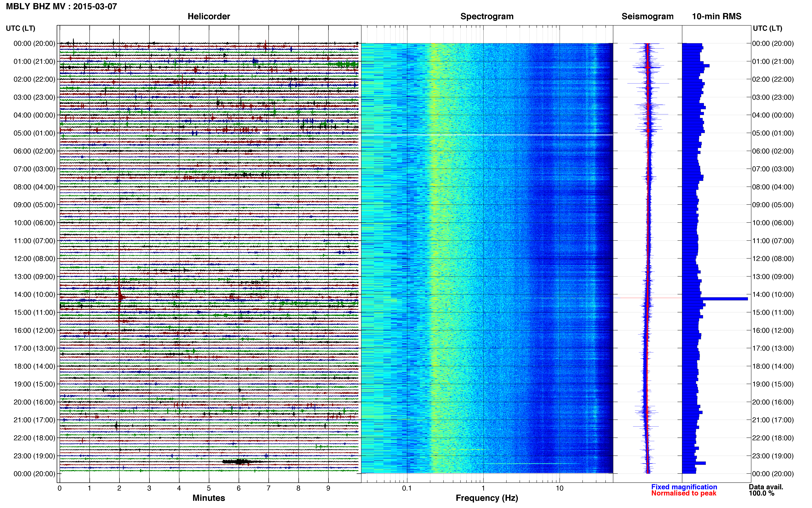Click the right-side '05:00 (01:00)' time label
Image resolution: width=812 pixels, height=508 pixels.
[773, 133]
